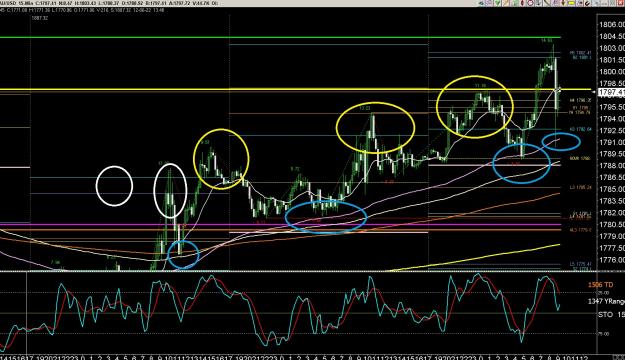Select the diagonal line drawing tool icon
The image size is (625, 360).
click(547, 3)
